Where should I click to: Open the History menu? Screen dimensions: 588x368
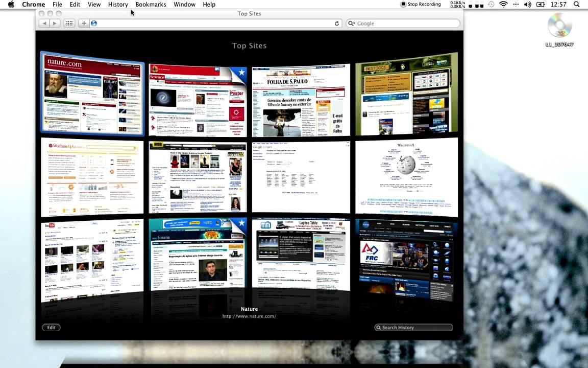[x=118, y=5]
